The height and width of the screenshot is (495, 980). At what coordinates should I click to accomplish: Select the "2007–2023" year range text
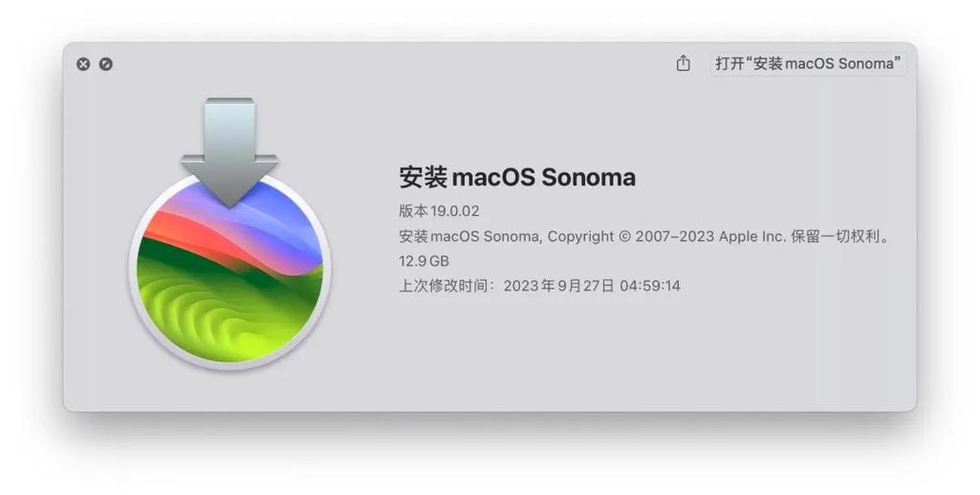pyautogui.click(x=675, y=236)
